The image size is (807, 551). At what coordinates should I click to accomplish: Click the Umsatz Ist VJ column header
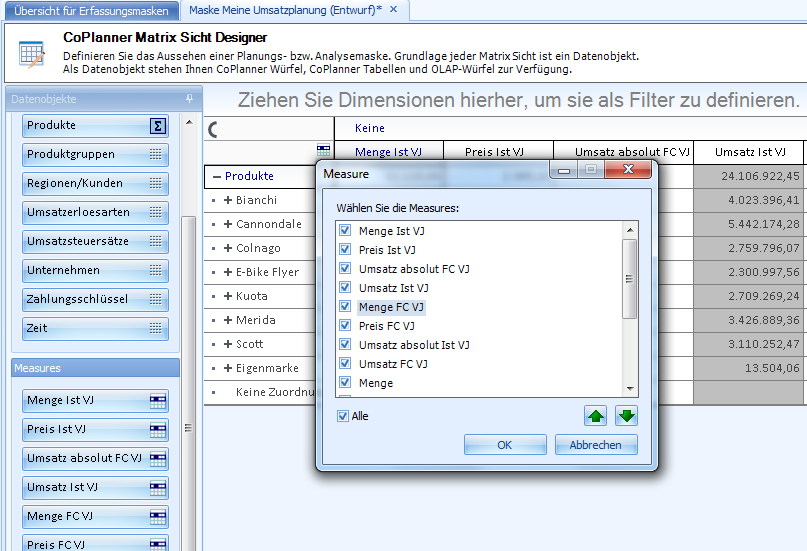750,152
